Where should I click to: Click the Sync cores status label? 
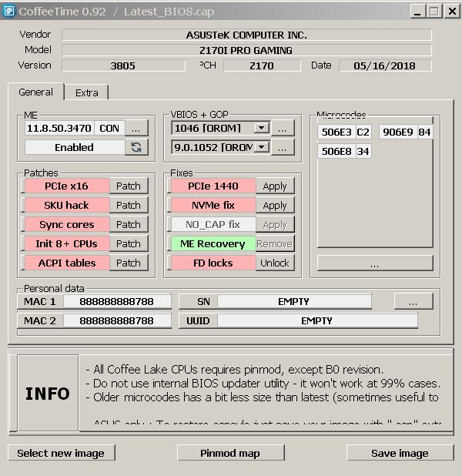coord(67,224)
